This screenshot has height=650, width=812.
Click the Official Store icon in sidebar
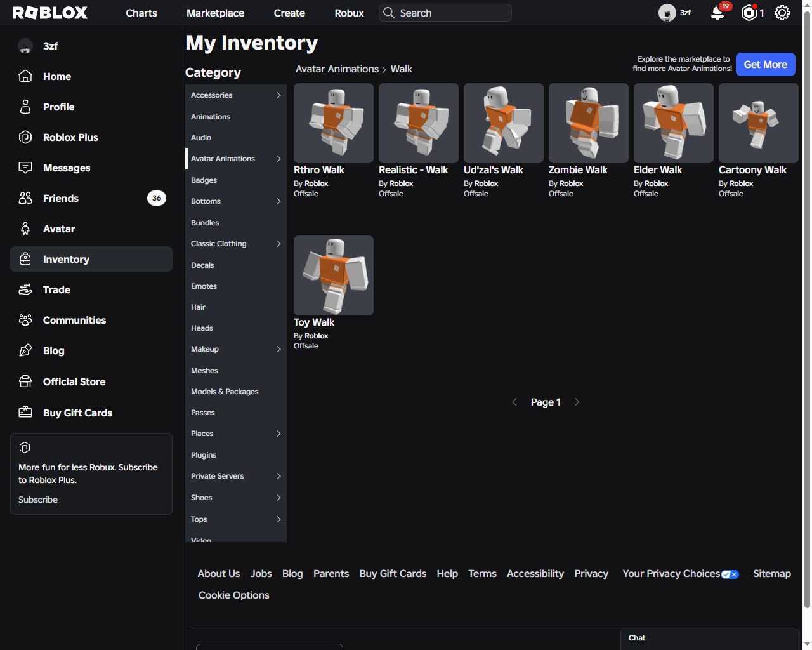click(25, 381)
